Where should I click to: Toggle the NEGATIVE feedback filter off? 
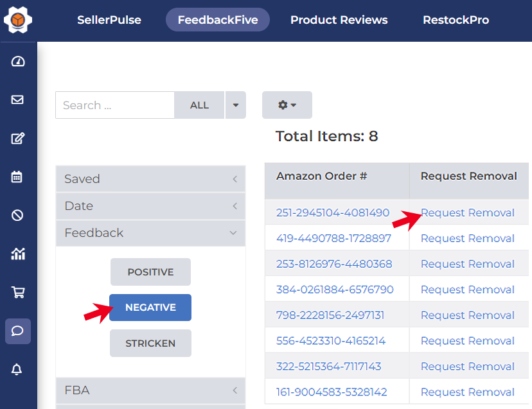(x=150, y=308)
